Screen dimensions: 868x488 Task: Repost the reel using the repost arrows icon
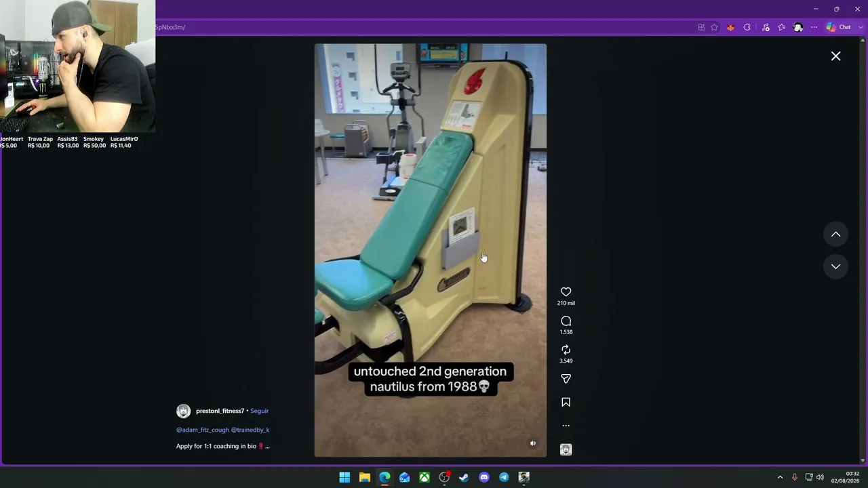[x=566, y=350]
